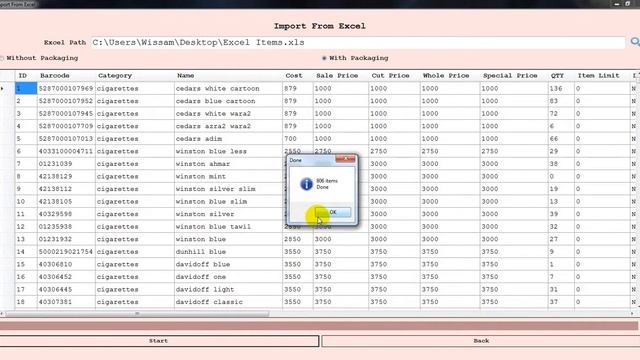Select the 'winston blue slim' name cell
Image resolution: width=640 pixels, height=360 pixels.
pos(228,202)
